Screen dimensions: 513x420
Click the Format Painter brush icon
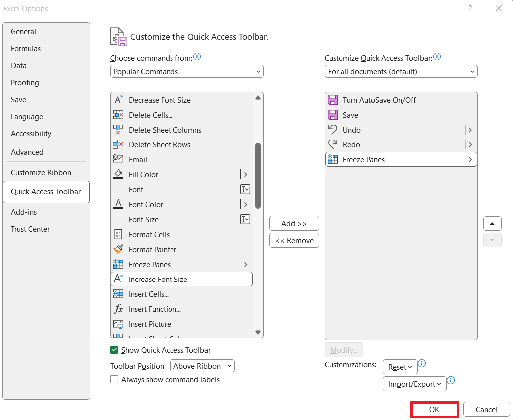coord(118,249)
